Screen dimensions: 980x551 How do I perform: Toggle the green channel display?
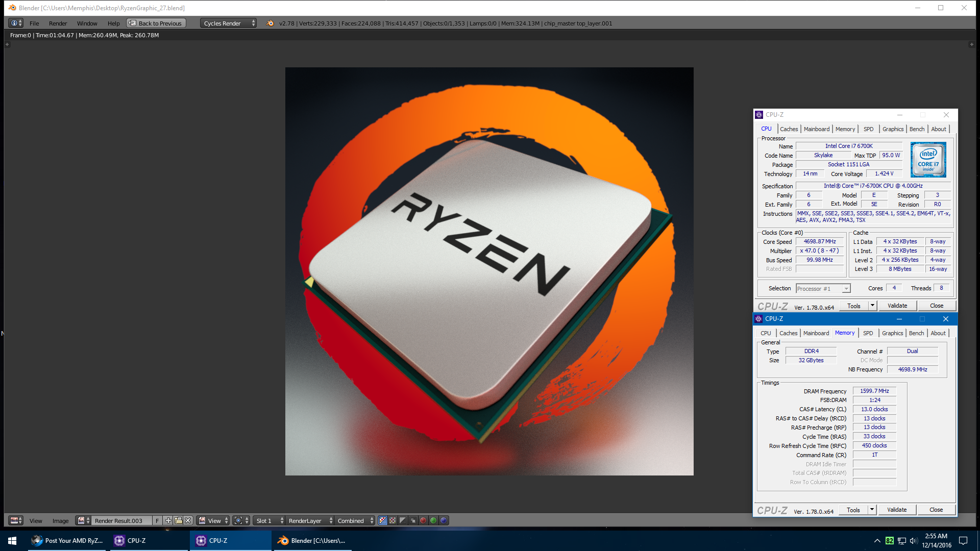pyautogui.click(x=433, y=520)
